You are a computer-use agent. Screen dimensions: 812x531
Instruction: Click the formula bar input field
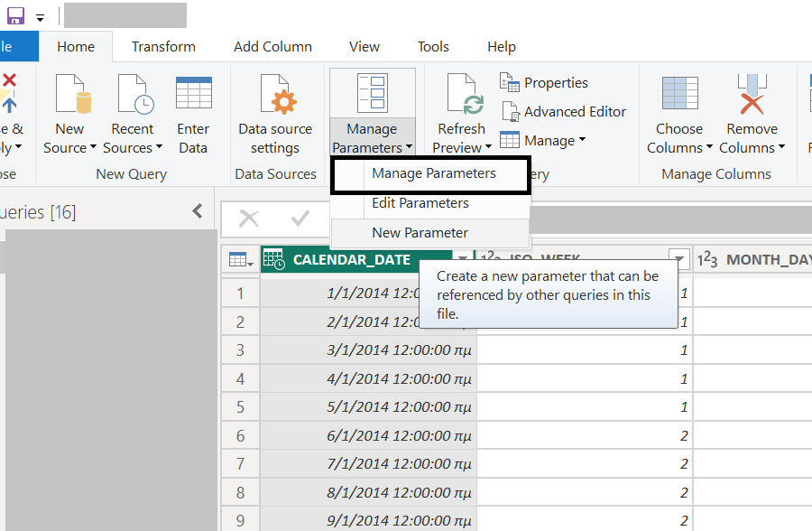(x=670, y=219)
